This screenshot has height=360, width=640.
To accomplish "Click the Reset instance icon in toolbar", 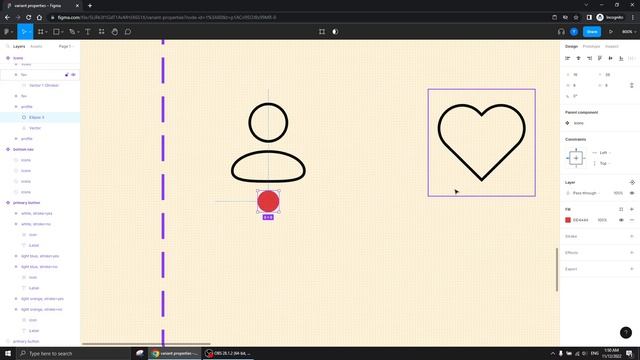I will [x=322, y=32].
